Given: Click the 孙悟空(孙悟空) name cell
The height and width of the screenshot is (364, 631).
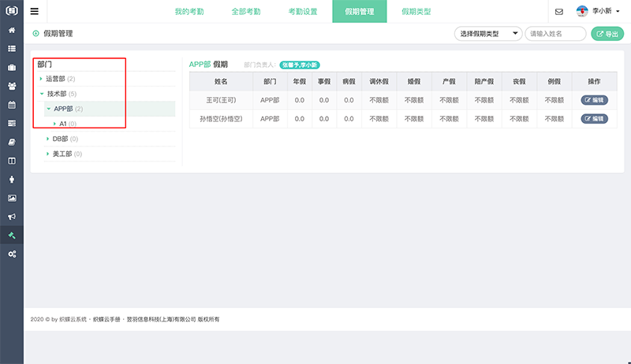Looking at the screenshot, I should [x=221, y=118].
